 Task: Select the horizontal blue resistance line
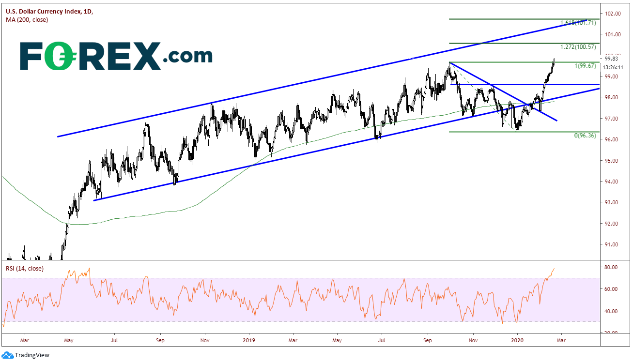524,85
